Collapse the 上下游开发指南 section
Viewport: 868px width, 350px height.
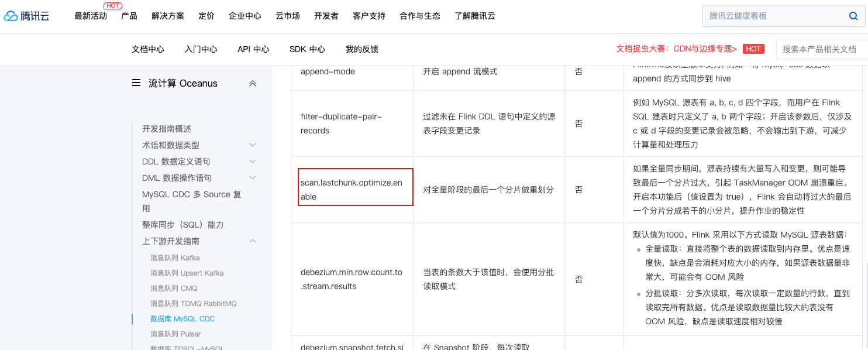[x=253, y=241]
